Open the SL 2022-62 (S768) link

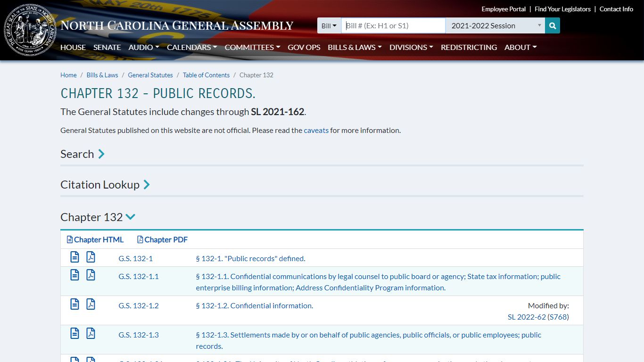(538, 317)
